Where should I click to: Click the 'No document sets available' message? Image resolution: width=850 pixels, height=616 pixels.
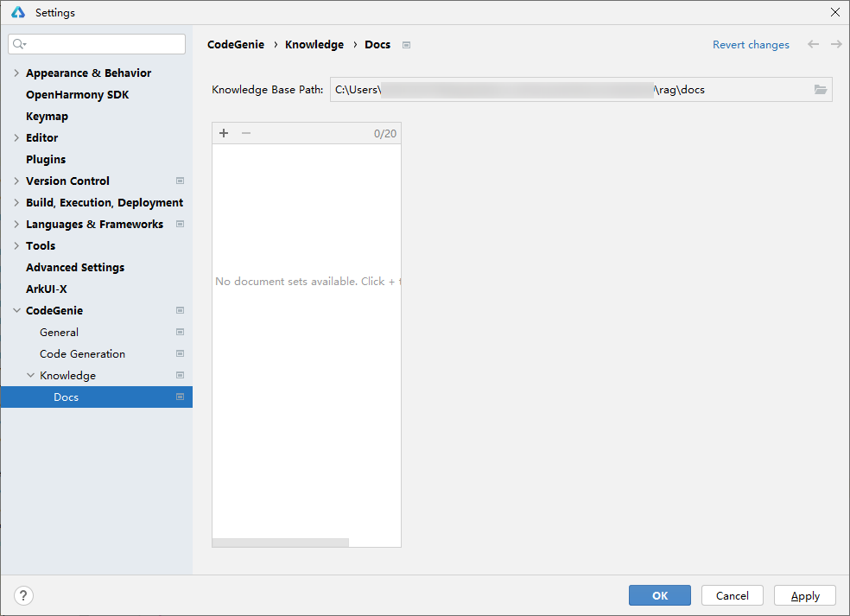[x=308, y=282]
